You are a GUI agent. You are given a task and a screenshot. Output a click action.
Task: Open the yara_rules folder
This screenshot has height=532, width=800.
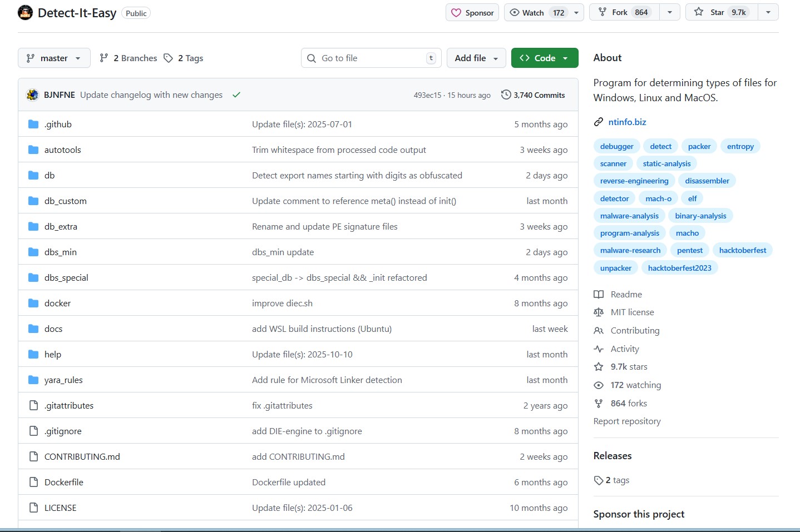[63, 380]
